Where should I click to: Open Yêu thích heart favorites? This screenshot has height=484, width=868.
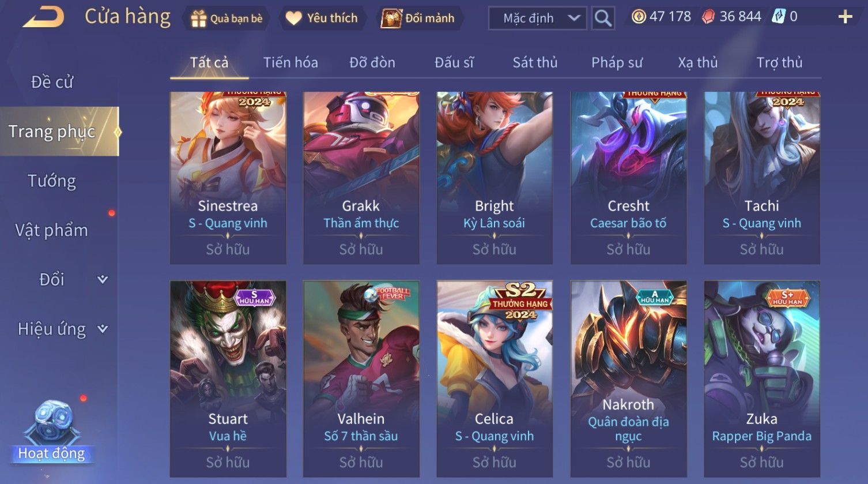pyautogui.click(x=293, y=18)
